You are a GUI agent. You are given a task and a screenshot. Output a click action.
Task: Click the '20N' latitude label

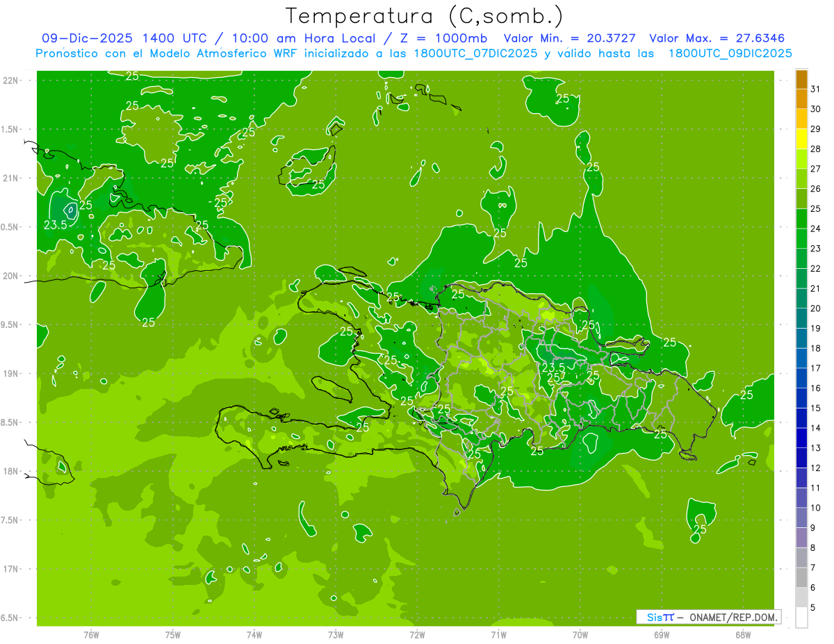point(10,276)
